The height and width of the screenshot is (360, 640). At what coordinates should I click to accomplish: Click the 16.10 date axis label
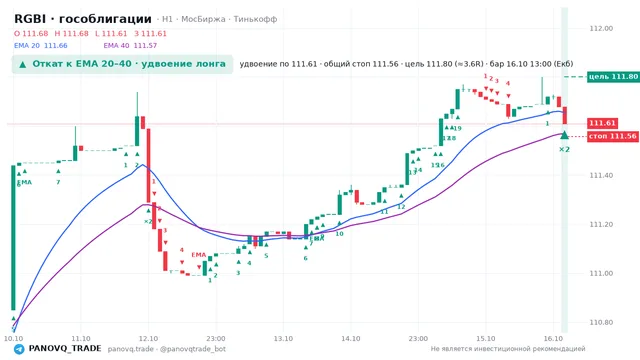[553, 339]
